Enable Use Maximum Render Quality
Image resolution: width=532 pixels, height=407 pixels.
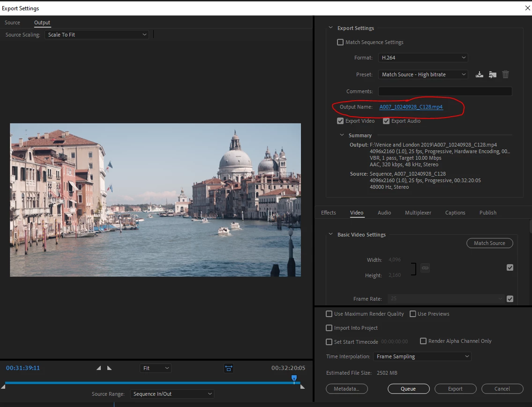click(329, 314)
